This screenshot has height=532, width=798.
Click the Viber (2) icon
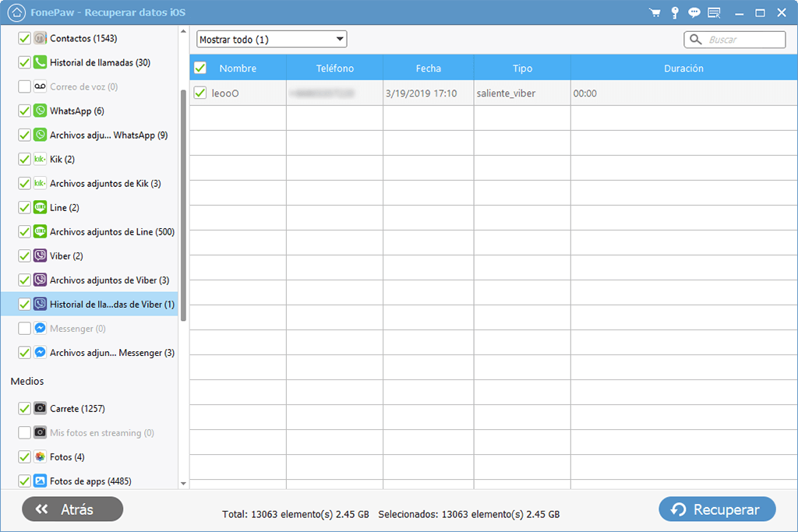pos(41,255)
